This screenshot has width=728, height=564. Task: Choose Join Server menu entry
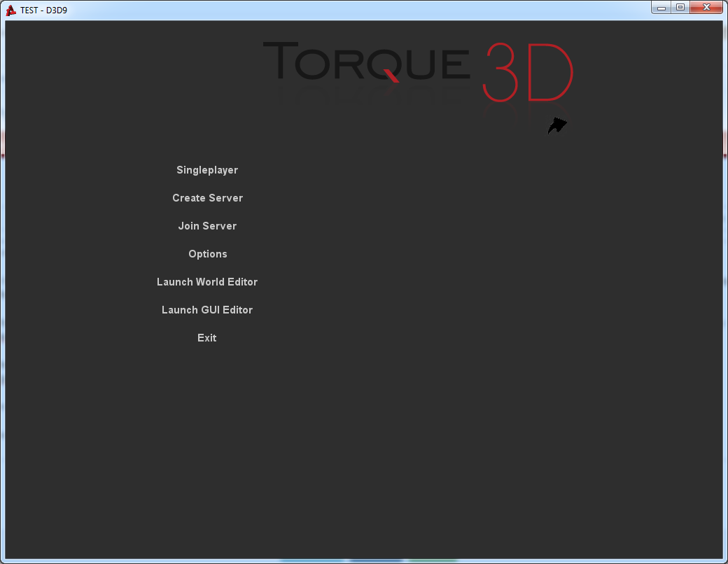click(x=207, y=226)
